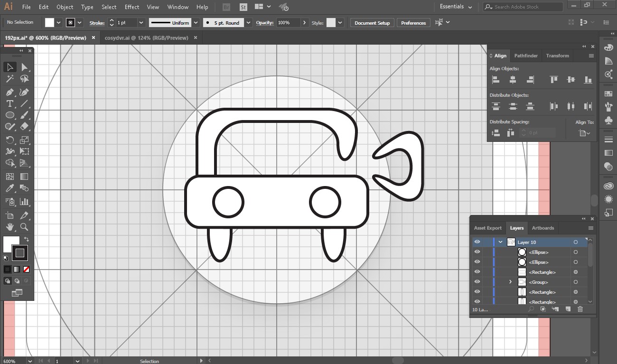Open the 5 pt. Round brush dropdown
This screenshot has height=364, width=617.
click(x=249, y=23)
